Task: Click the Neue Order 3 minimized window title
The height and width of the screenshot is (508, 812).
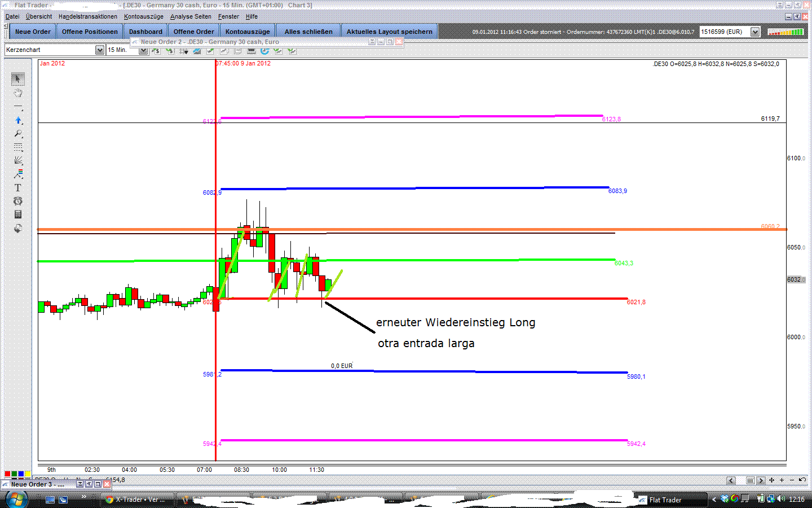Action: pyautogui.click(x=37, y=484)
